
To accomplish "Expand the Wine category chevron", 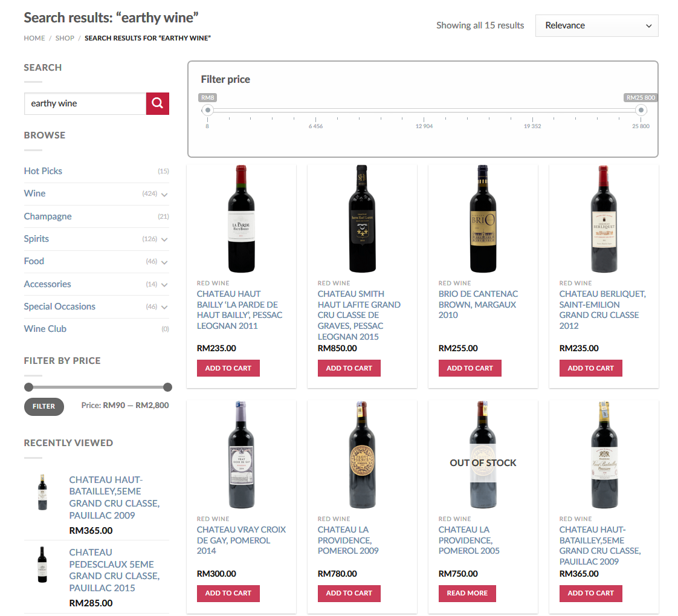I will [164, 195].
